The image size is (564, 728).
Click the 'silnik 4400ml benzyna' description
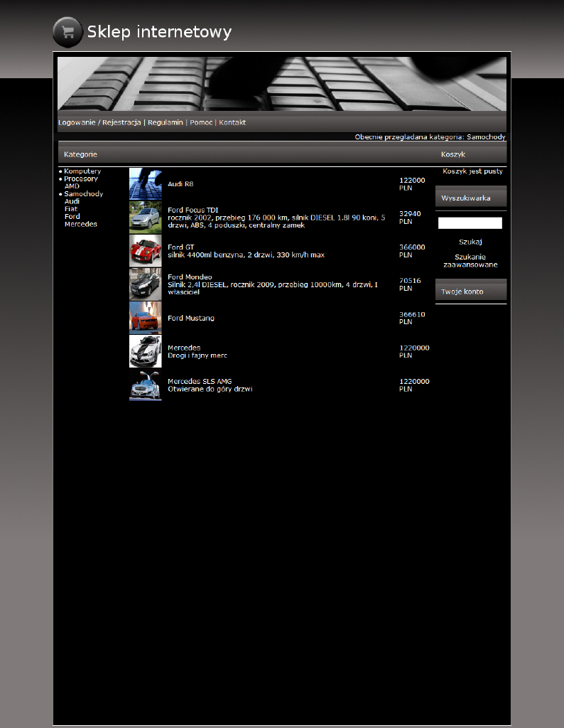tap(246, 255)
